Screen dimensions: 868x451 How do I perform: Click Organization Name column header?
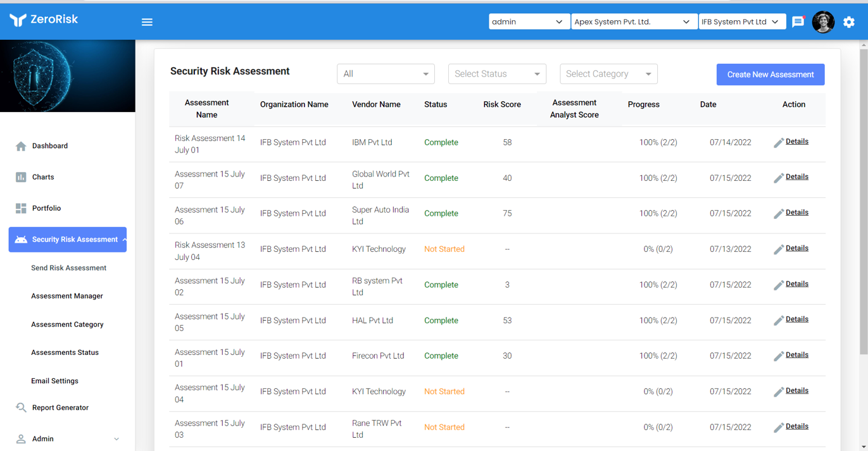tap(294, 105)
